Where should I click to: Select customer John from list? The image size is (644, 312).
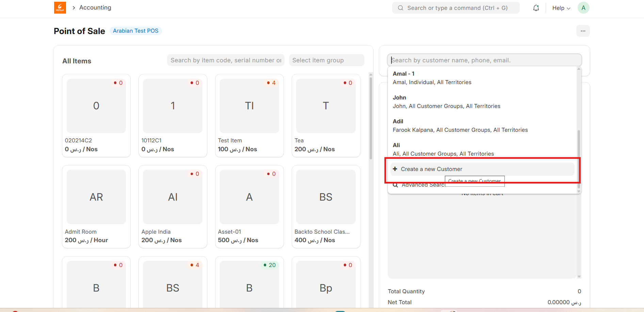pos(482,102)
